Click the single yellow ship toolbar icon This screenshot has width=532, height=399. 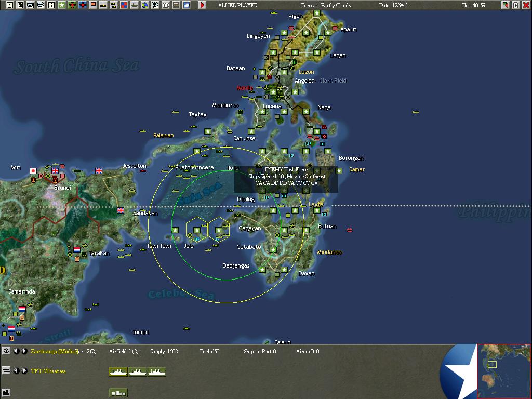pyautogui.click(x=103, y=5)
